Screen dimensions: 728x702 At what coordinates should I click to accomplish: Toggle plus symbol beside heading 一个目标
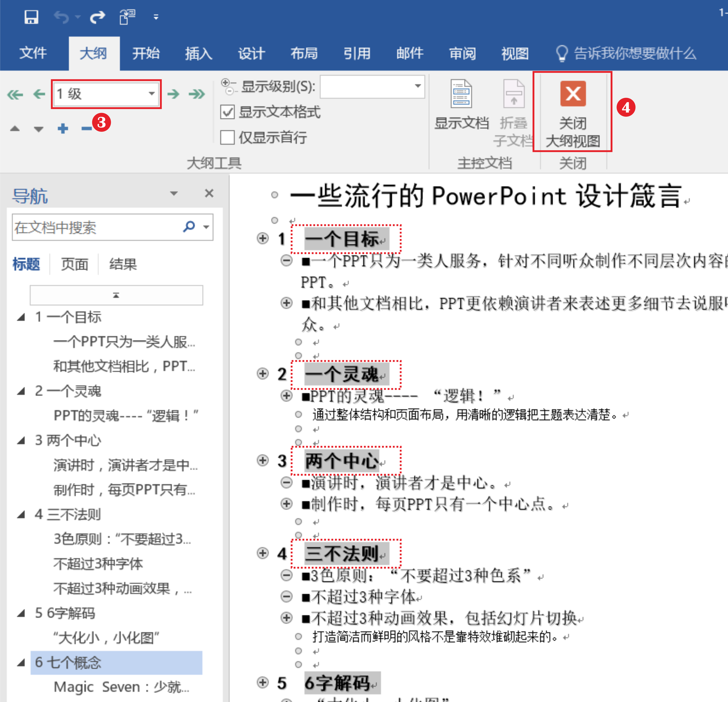tap(263, 238)
